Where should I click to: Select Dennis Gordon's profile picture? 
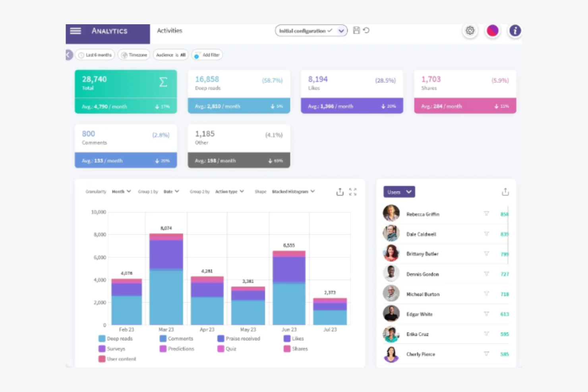(391, 274)
